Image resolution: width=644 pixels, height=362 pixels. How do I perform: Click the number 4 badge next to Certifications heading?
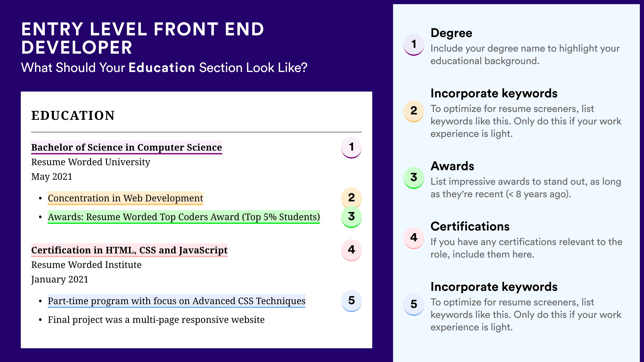[x=414, y=238]
